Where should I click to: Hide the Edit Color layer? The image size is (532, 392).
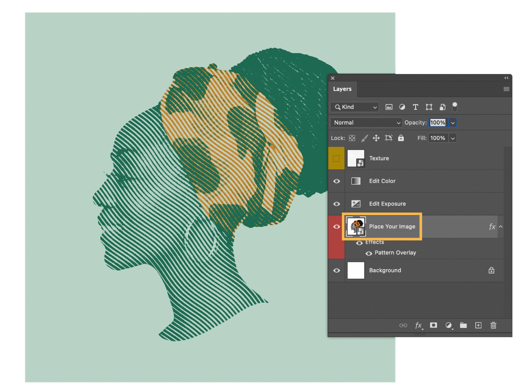point(336,181)
